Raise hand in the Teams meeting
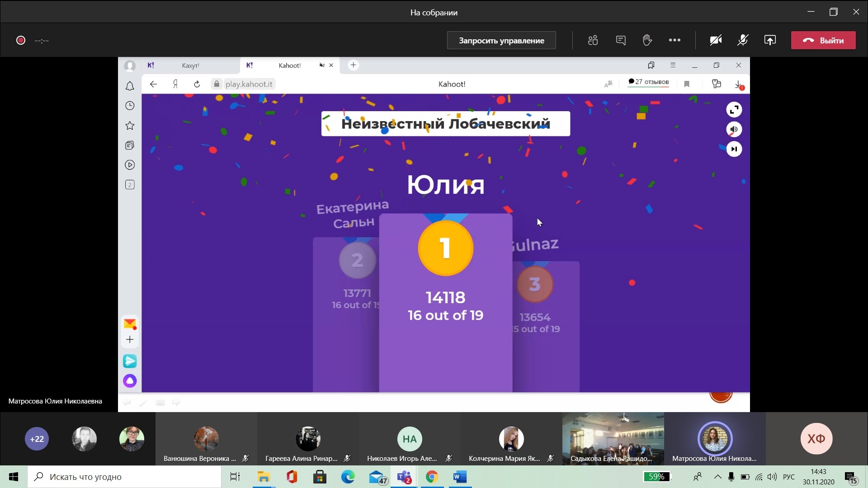This screenshot has height=488, width=868. pos(647,40)
